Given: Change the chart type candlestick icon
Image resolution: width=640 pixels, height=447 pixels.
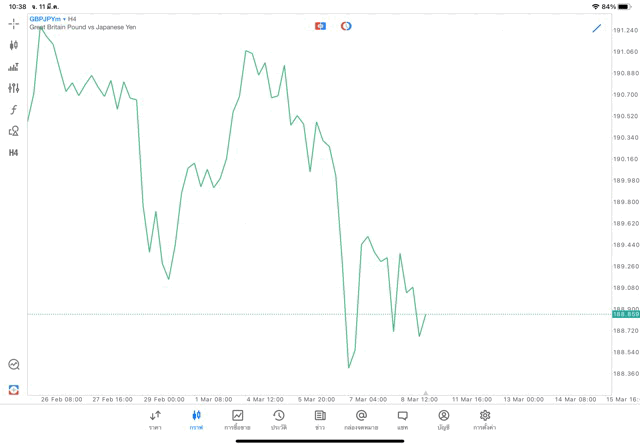Looking at the screenshot, I should 13,45.
